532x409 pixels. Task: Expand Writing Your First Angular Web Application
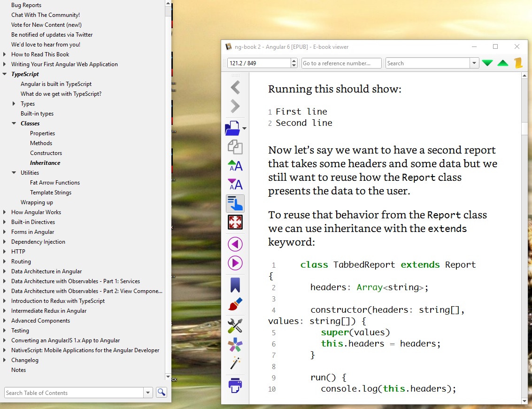pyautogui.click(x=4, y=64)
